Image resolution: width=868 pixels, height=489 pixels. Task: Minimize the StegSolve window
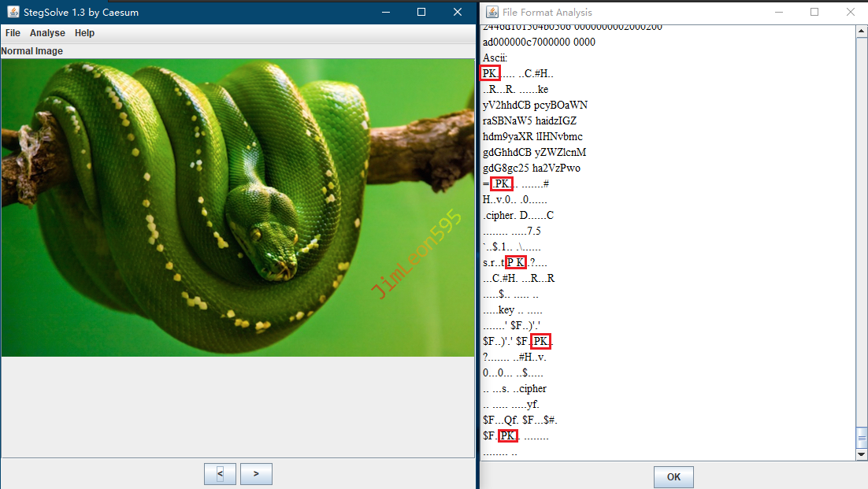click(385, 12)
